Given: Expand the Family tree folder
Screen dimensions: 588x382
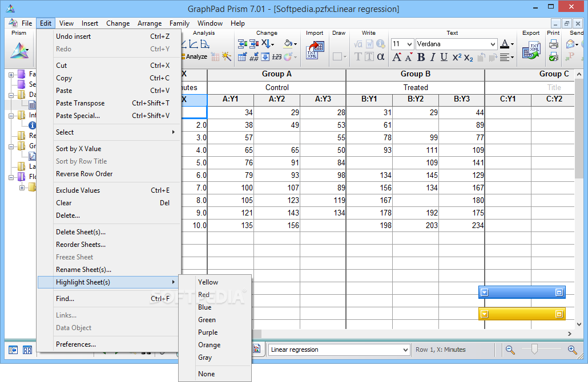Looking at the screenshot, I should [x=11, y=75].
